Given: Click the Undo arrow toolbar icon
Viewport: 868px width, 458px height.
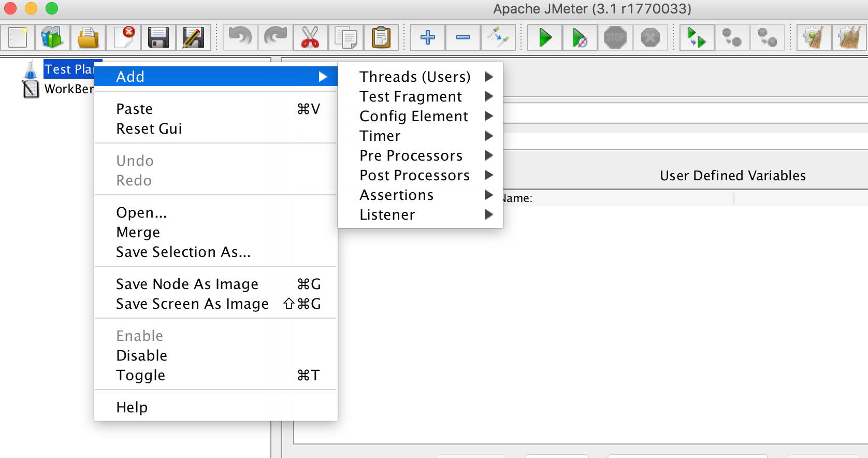Looking at the screenshot, I should 240,37.
